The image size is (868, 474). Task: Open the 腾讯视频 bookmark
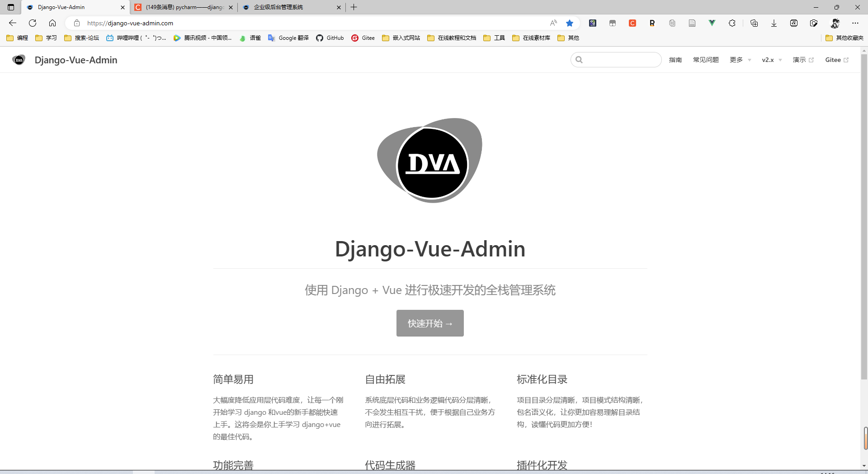[x=203, y=38]
